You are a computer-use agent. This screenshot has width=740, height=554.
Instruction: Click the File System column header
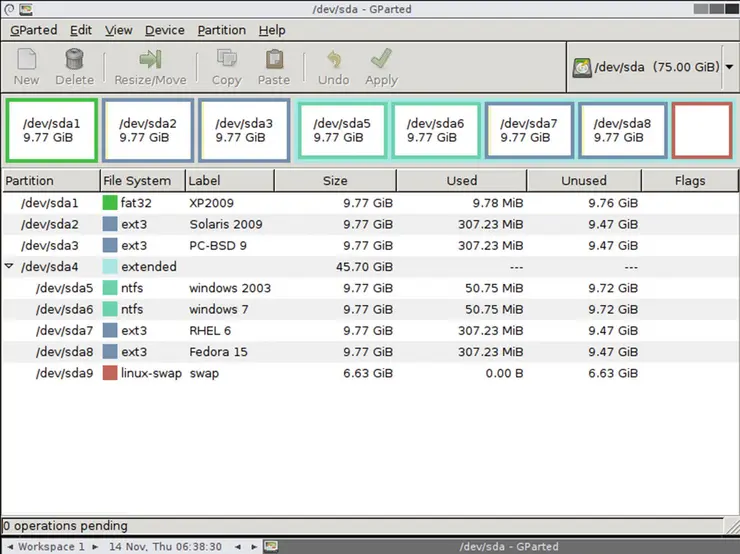pyautogui.click(x=142, y=181)
